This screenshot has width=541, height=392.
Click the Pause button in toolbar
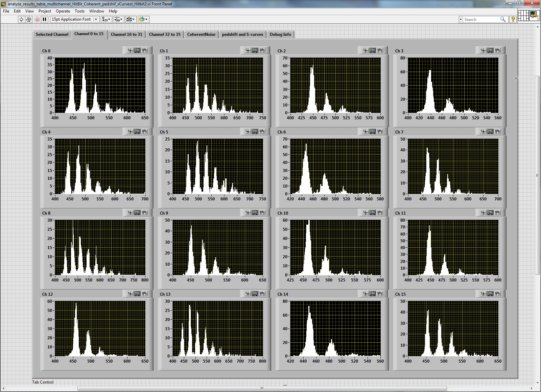[44, 19]
